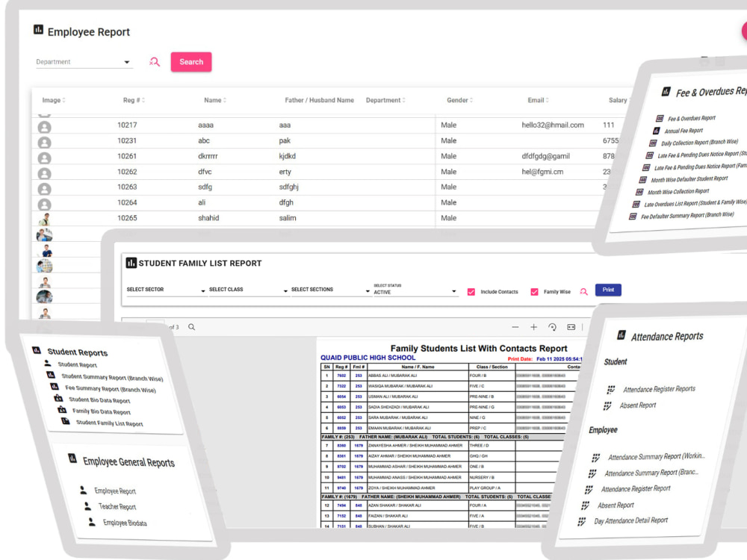Open Daily Collection Report (Branch Wise)
Screen dimensions: 747x560
tap(699, 143)
